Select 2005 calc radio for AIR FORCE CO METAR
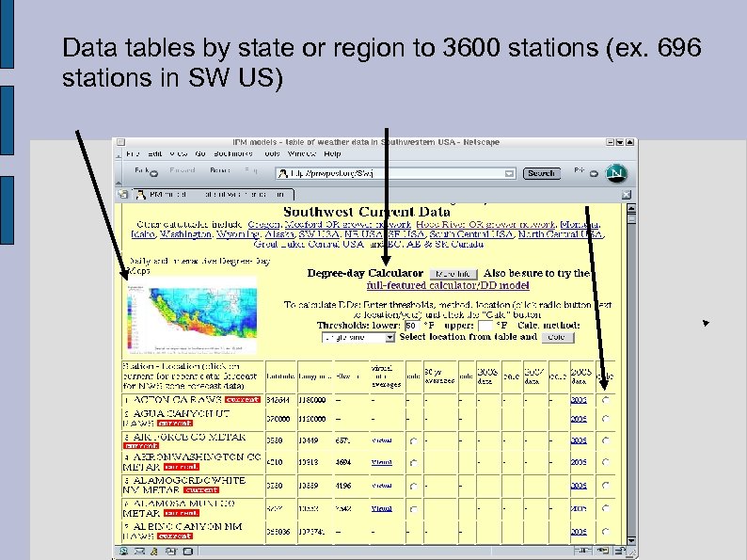This screenshot has height=560, width=747. [x=606, y=440]
